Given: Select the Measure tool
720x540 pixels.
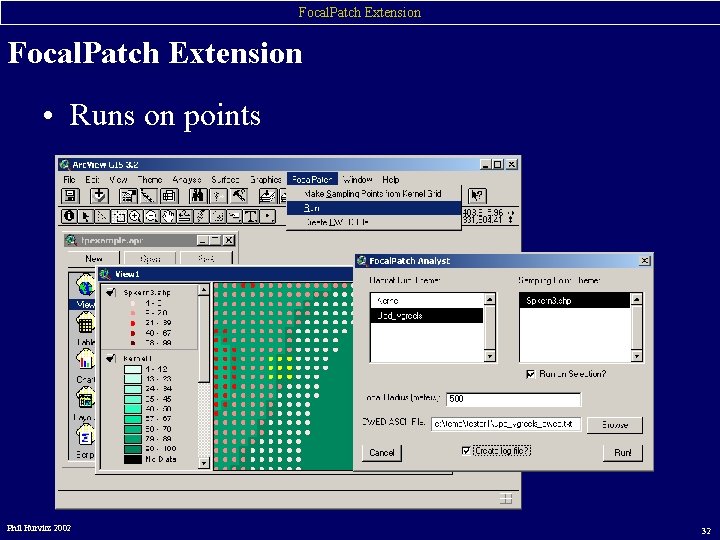Looking at the screenshot, I should (x=185, y=216).
